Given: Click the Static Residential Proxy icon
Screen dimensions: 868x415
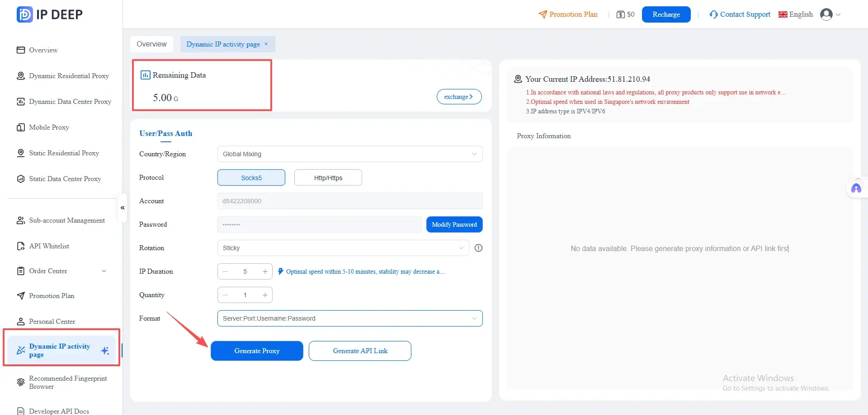Looking at the screenshot, I should click(x=21, y=153).
